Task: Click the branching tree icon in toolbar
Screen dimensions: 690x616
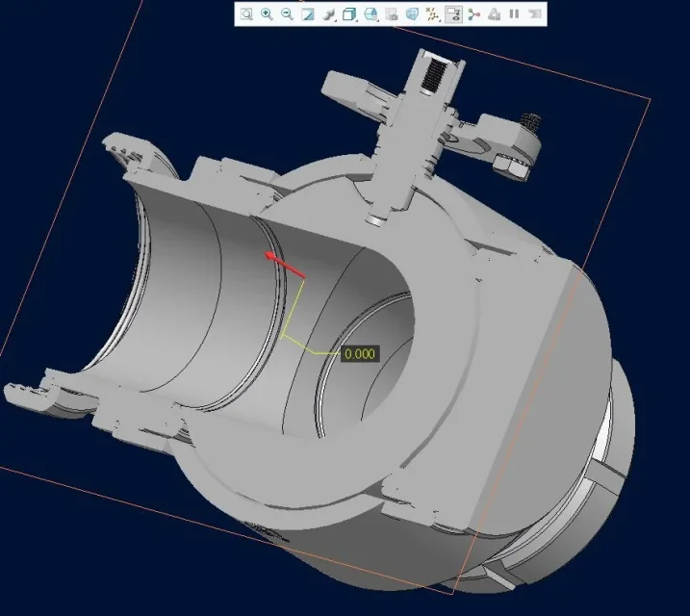Action: pos(473,14)
